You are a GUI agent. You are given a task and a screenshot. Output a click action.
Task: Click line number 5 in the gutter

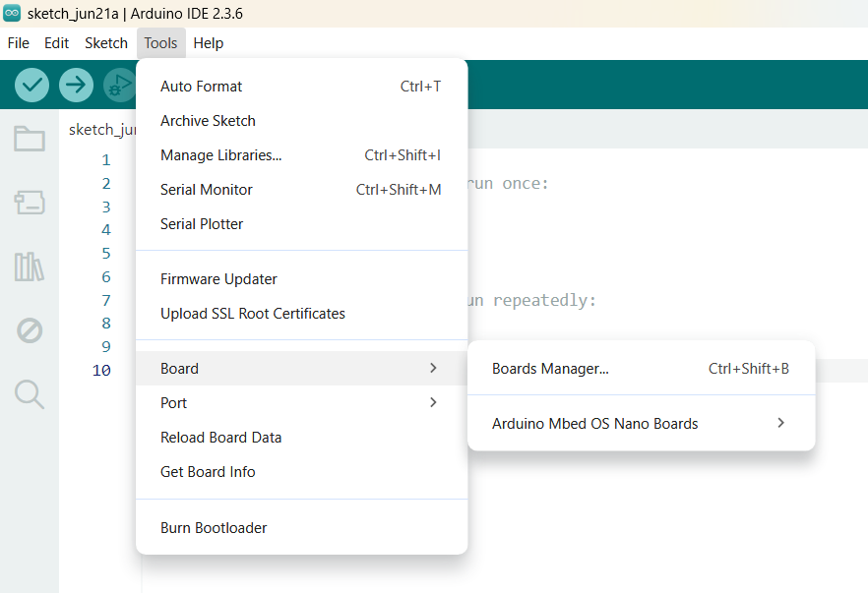[106, 254]
